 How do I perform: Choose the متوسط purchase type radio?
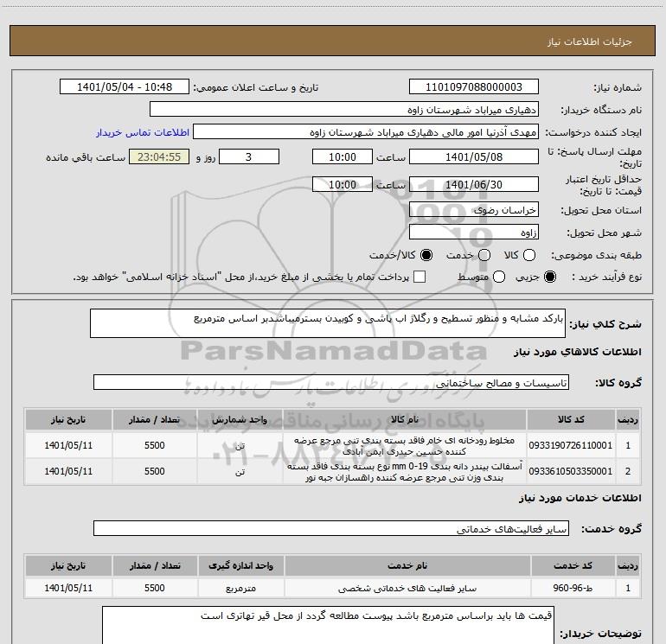click(x=499, y=277)
